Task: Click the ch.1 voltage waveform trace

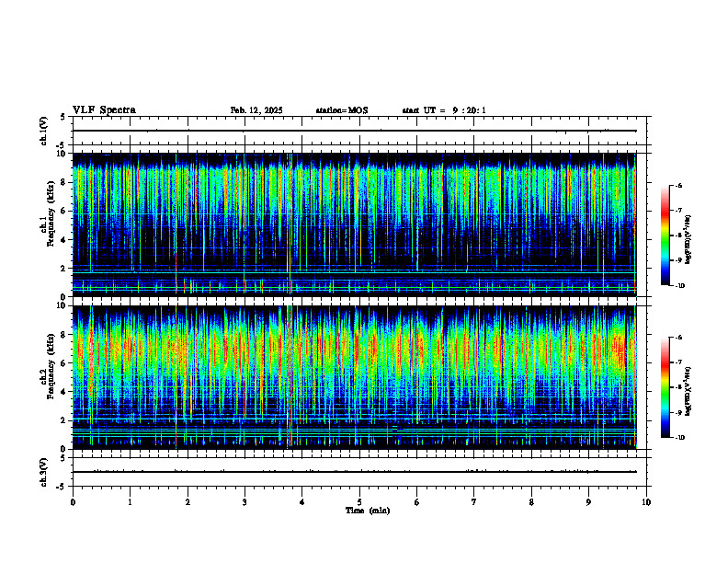Action: pos(354,131)
